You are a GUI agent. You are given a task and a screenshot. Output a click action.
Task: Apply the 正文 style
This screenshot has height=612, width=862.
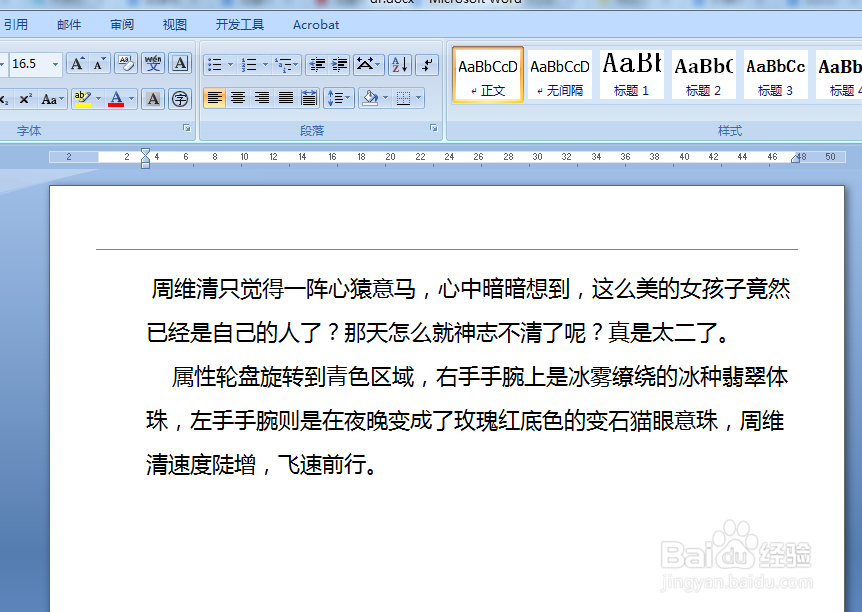click(x=488, y=75)
